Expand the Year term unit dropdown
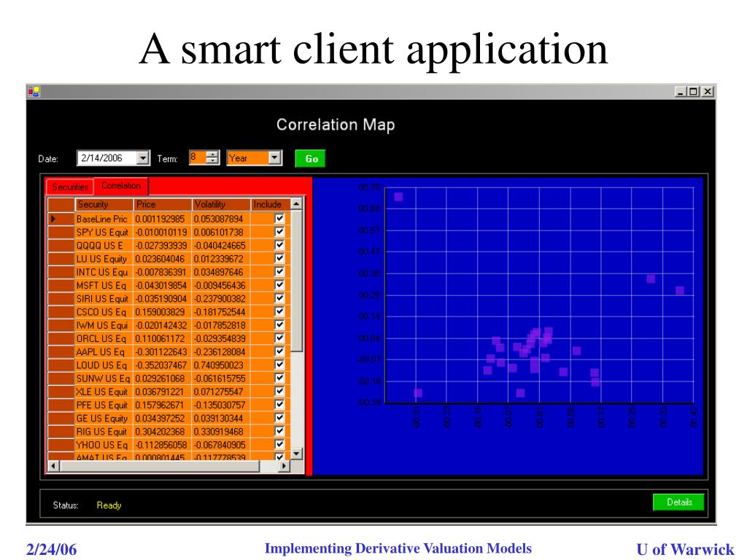The width and height of the screenshot is (747, 560). click(x=274, y=158)
